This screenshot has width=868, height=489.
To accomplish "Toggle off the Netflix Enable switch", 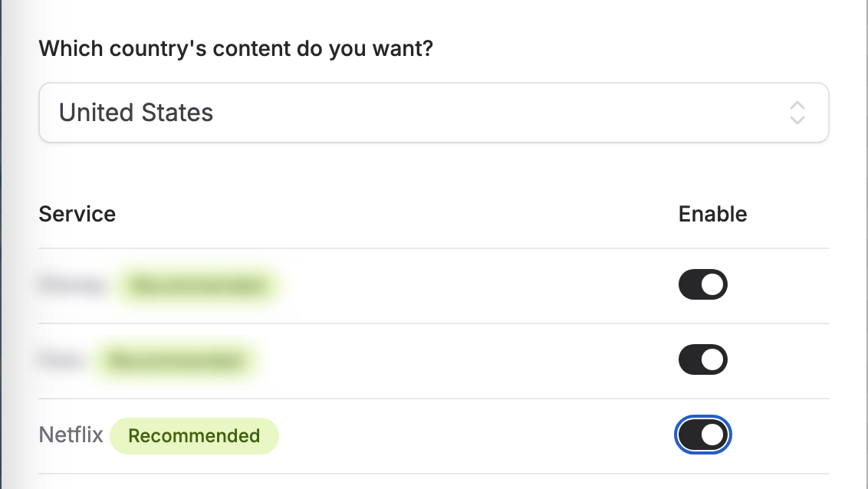I will click(x=702, y=435).
